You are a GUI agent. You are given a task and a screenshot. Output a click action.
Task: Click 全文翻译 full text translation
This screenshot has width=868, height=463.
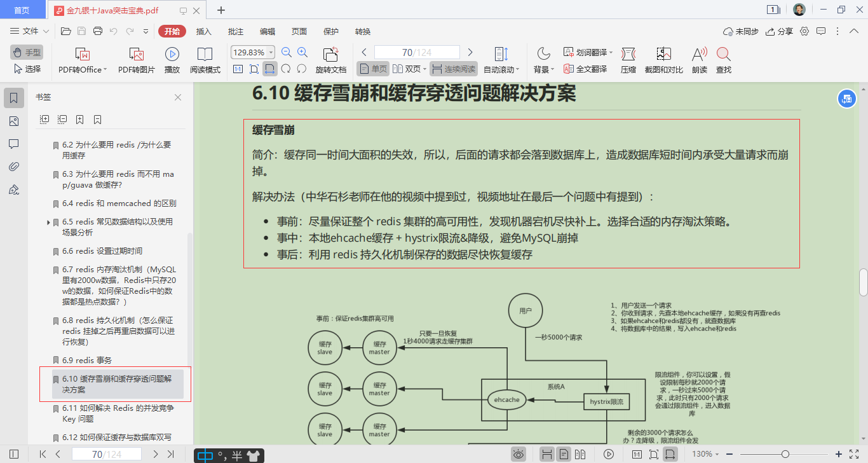tap(585, 69)
